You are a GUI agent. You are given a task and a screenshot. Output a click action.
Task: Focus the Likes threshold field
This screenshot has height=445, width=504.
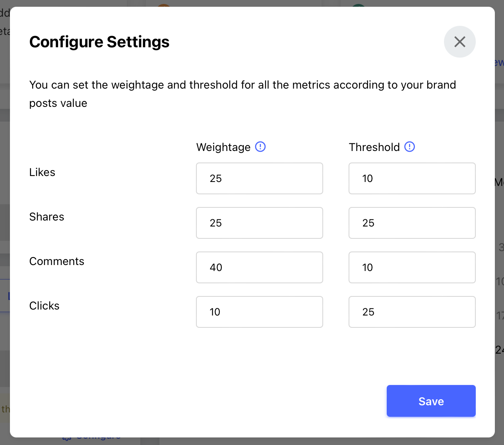(412, 178)
